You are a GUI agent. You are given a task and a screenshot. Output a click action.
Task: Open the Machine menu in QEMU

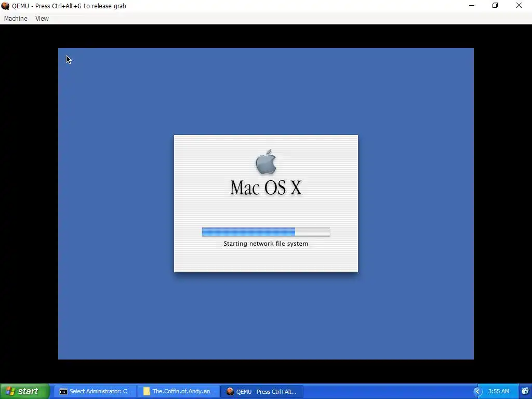point(16,19)
